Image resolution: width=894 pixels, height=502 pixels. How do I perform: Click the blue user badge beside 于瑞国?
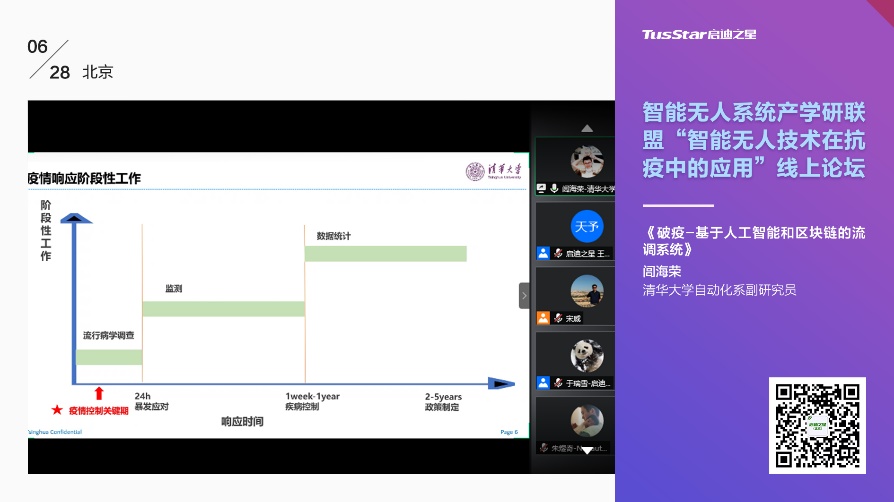tap(543, 383)
